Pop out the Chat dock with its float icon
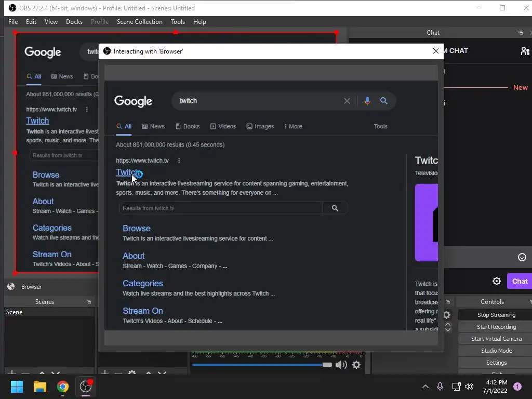 pyautogui.click(x=521, y=33)
